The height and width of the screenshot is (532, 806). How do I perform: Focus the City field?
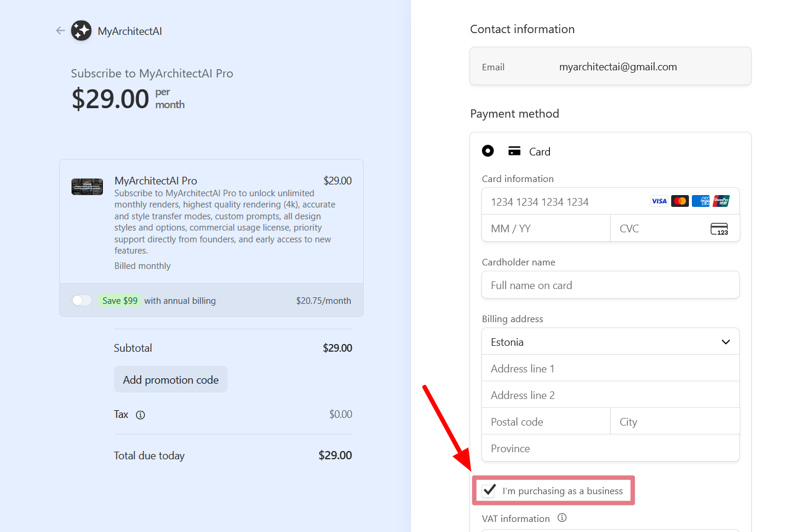point(675,421)
